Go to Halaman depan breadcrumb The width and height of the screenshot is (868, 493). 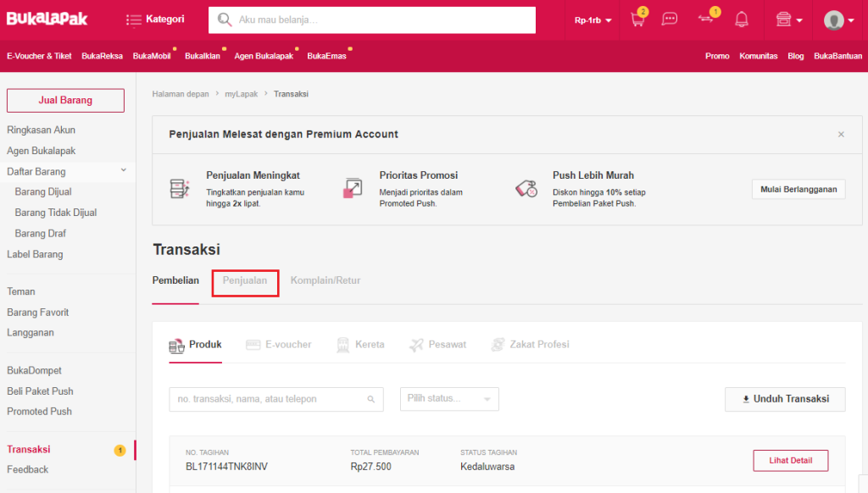click(181, 94)
